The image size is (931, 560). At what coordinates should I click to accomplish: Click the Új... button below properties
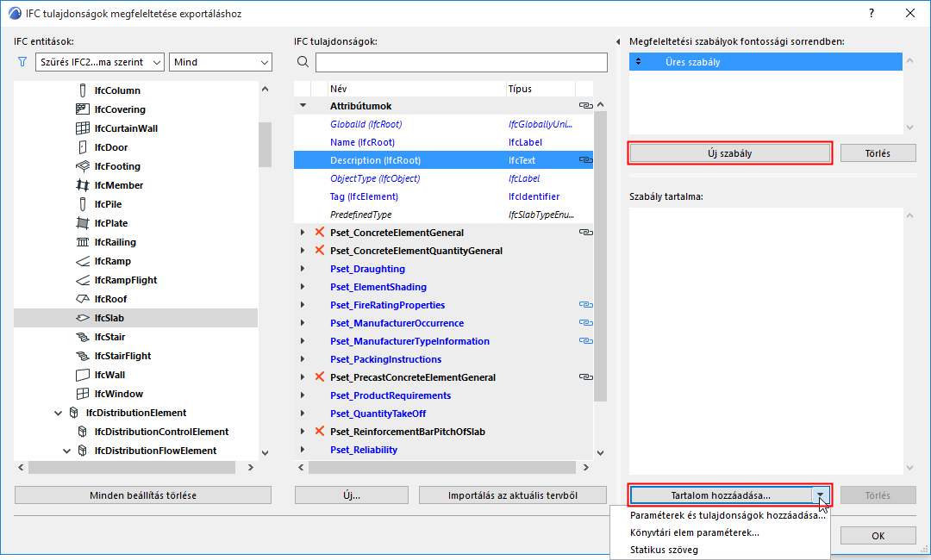point(352,495)
